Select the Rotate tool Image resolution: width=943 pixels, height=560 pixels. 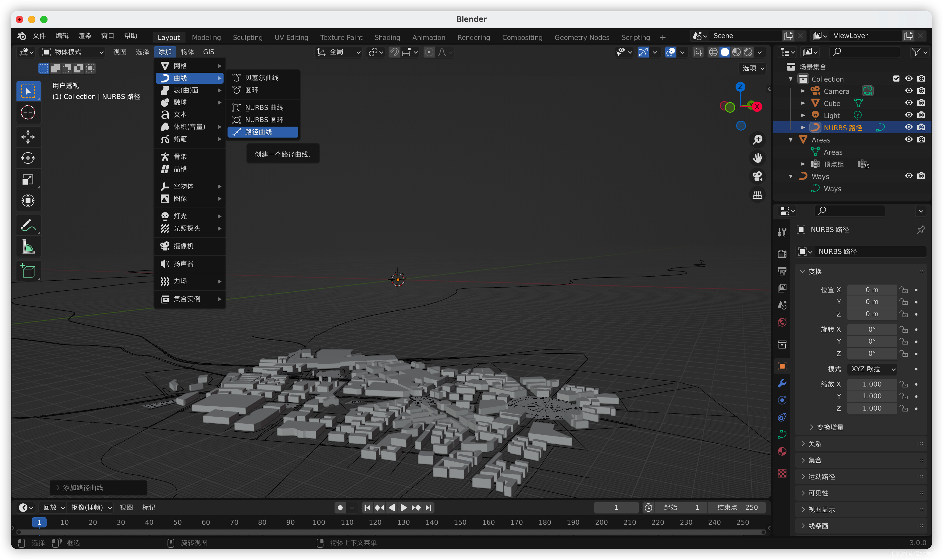[28, 158]
